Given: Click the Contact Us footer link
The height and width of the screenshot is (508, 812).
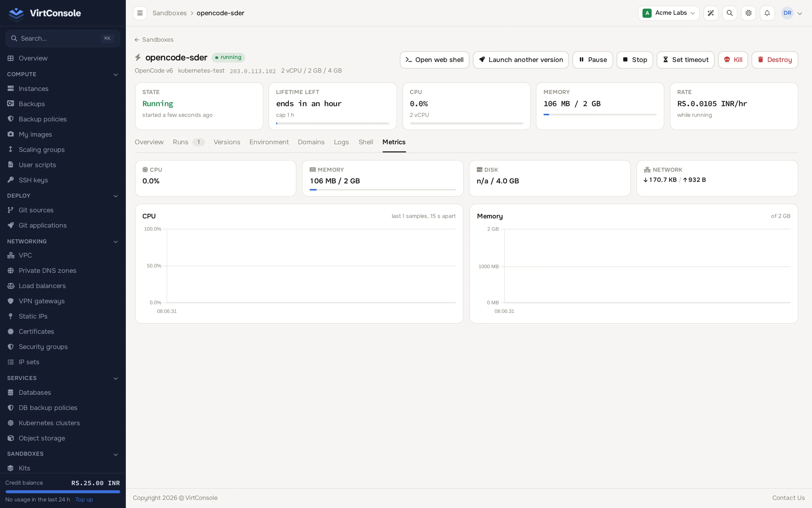Looking at the screenshot, I should point(788,498).
